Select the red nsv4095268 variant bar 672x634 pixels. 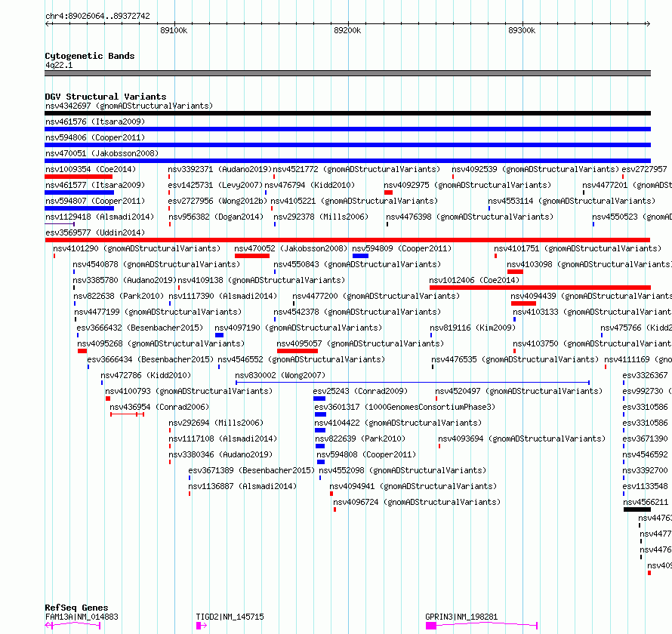(82, 351)
